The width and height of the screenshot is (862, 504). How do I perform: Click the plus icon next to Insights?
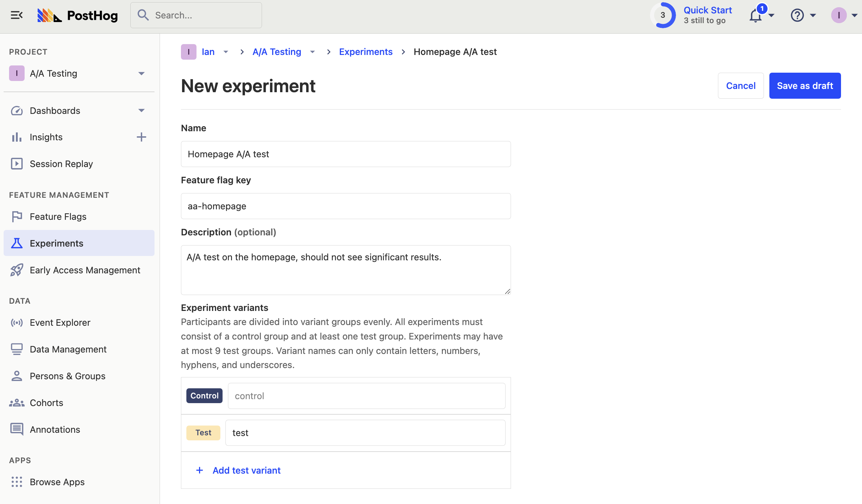[x=141, y=137]
